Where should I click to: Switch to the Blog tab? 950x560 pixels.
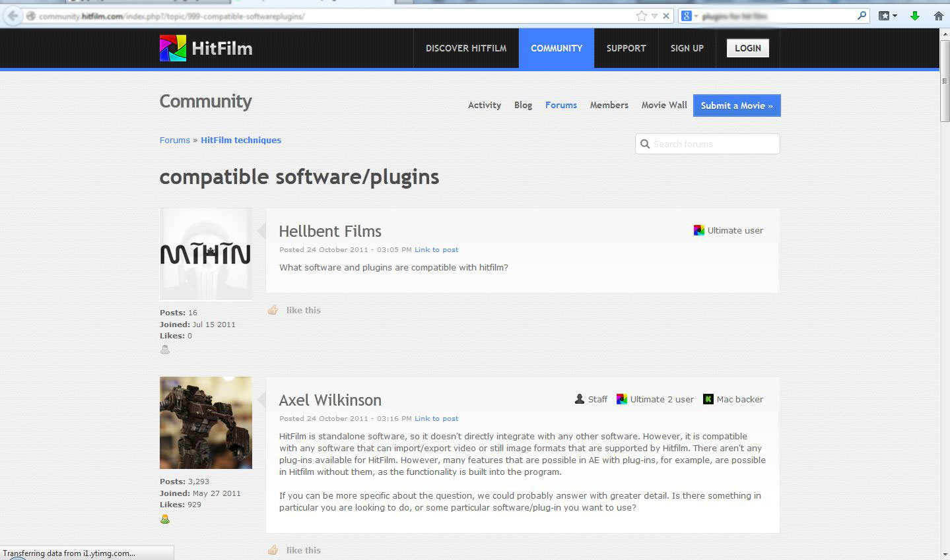pos(523,105)
